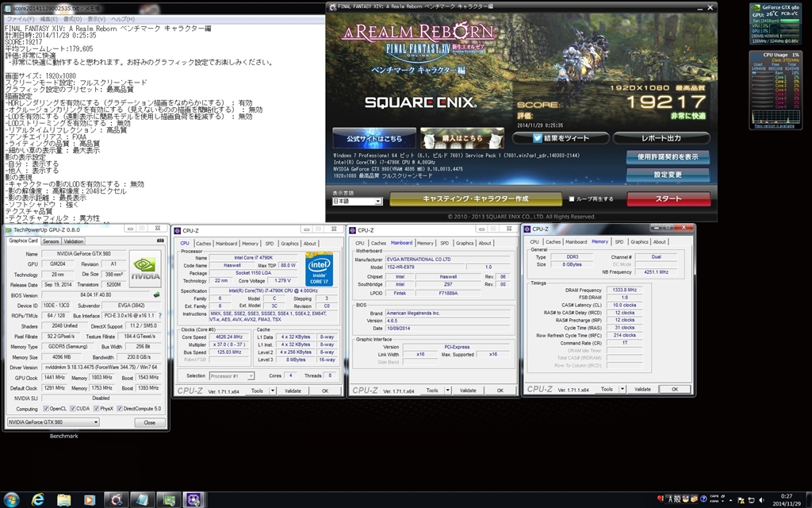This screenshot has width=812, height=508.
Task: Open the 日本語 display language dropdown
Action: click(357, 201)
